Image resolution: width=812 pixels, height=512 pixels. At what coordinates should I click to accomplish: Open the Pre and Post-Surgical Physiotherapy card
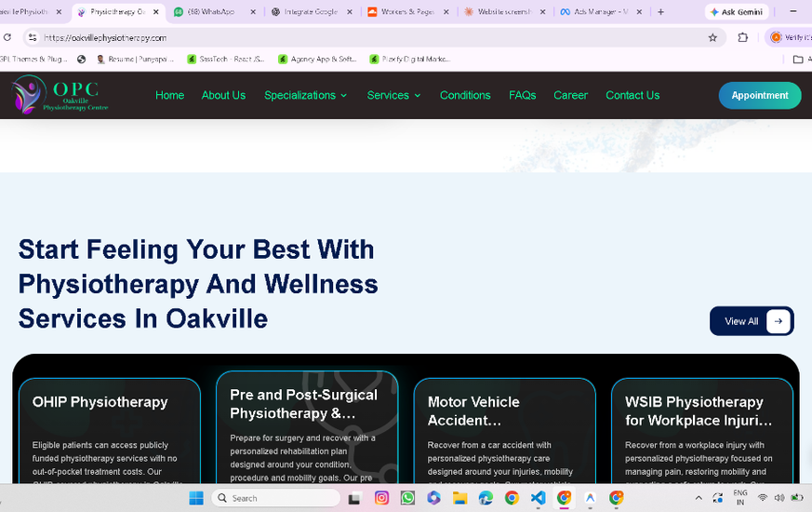point(307,427)
